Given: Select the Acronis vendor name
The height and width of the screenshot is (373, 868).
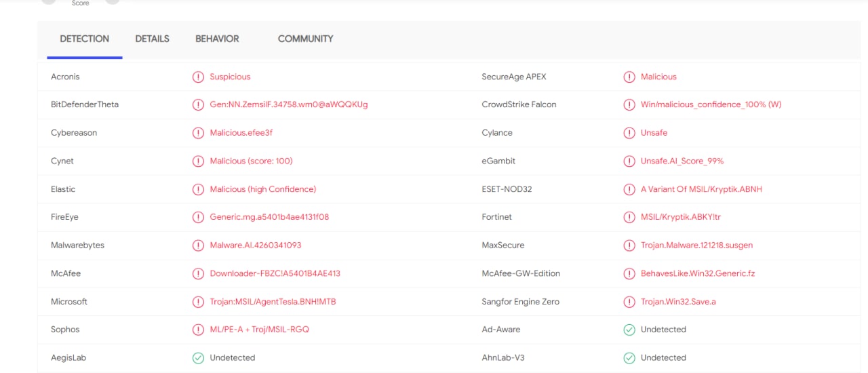Looking at the screenshot, I should tap(65, 77).
